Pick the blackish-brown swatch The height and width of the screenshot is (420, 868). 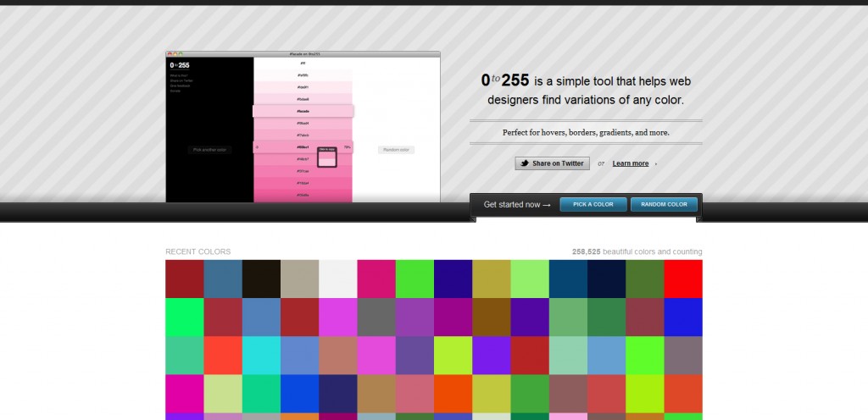click(261, 279)
